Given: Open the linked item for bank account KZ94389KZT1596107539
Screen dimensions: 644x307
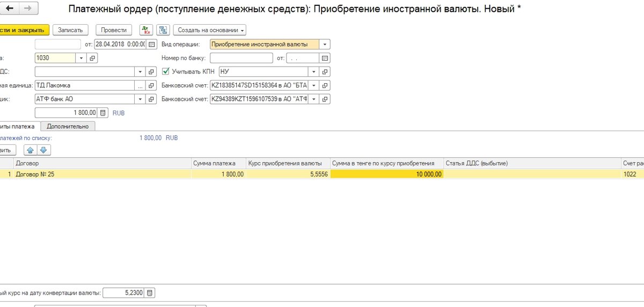Looking at the screenshot, I should point(325,99).
